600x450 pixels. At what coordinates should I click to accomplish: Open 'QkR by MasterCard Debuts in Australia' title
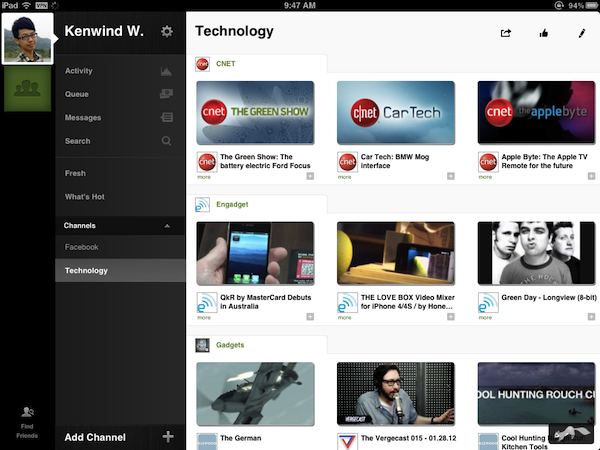click(266, 302)
